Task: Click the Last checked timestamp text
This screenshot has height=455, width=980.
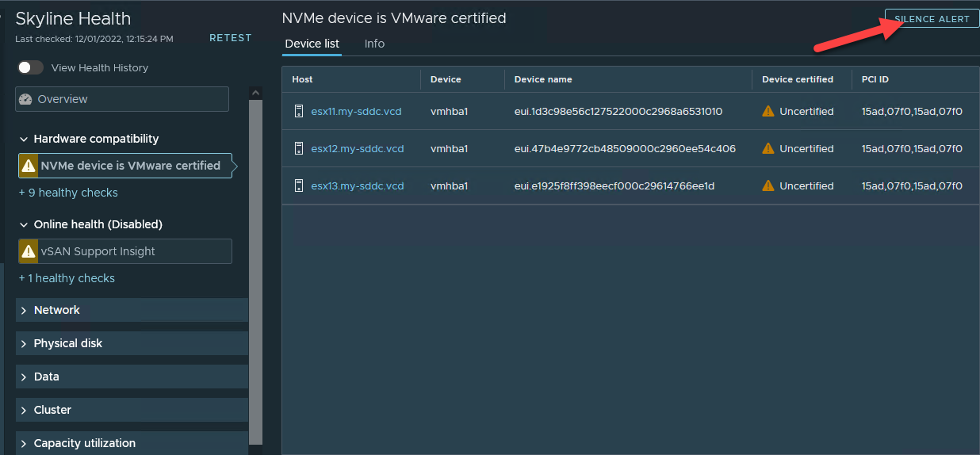Action: coord(94,39)
